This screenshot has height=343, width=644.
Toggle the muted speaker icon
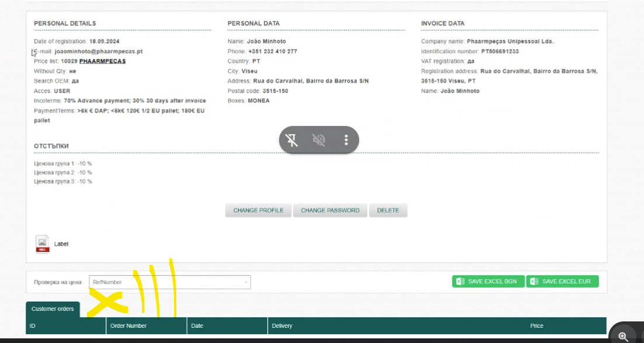tap(319, 140)
